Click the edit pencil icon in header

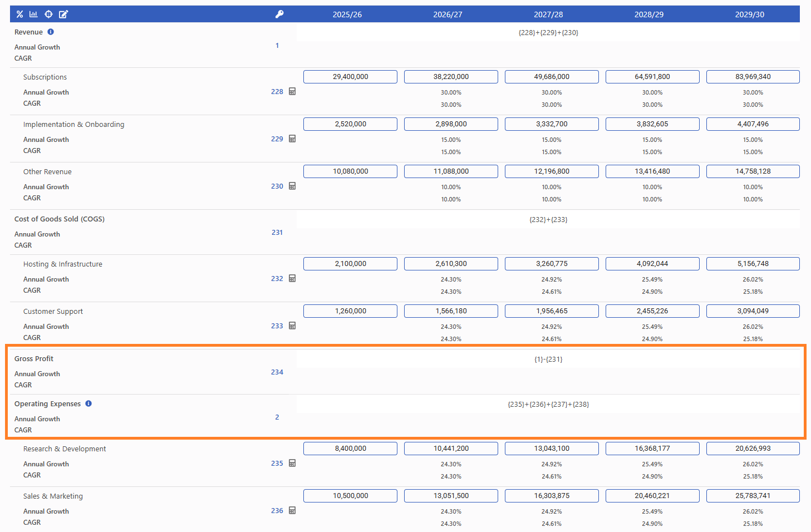coord(63,14)
